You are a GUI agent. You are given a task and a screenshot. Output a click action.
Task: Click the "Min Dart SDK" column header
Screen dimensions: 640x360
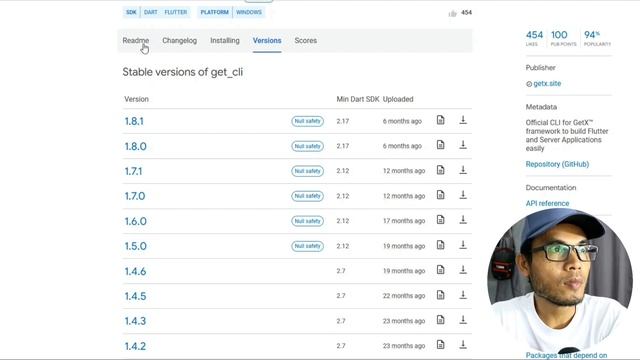pyautogui.click(x=358, y=99)
